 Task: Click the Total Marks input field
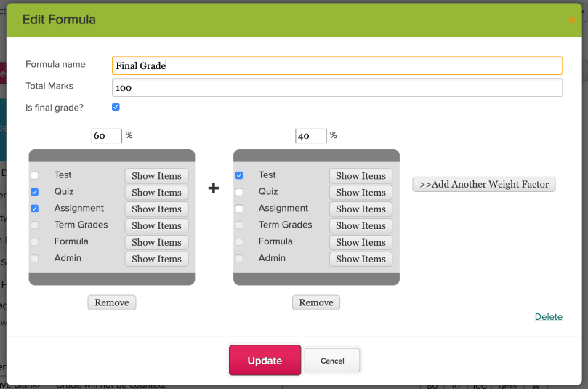(337, 88)
